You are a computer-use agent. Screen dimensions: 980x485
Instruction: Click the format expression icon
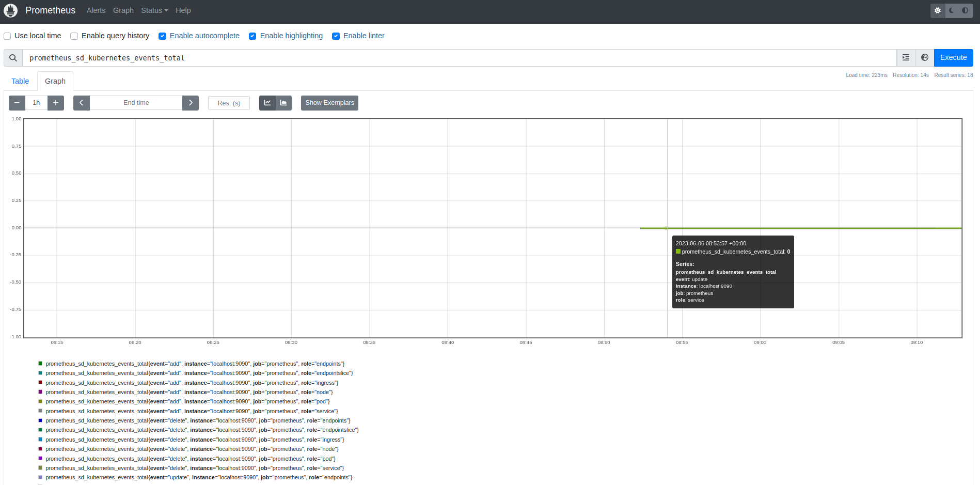[x=906, y=58]
